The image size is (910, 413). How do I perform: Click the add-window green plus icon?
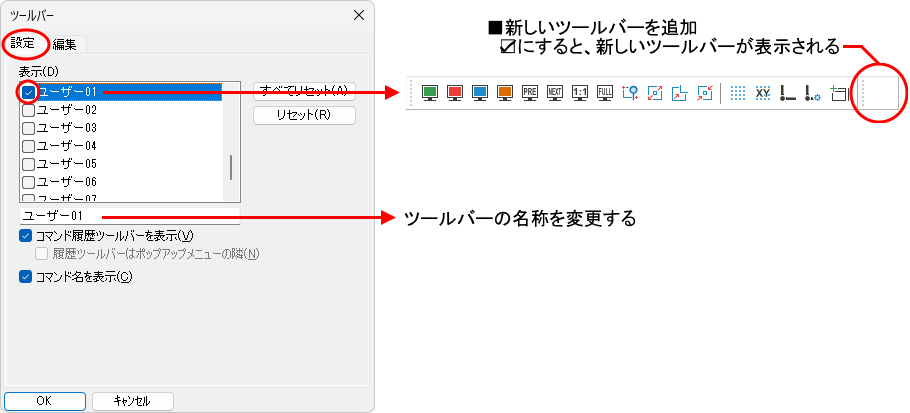[x=839, y=93]
